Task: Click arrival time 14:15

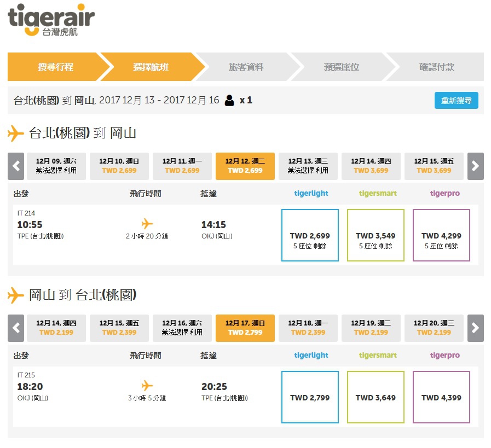Action: click(213, 225)
